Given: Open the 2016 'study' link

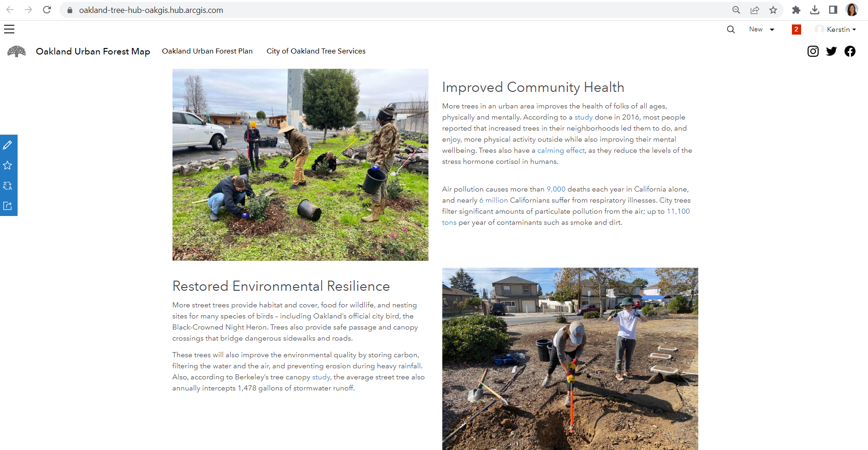Looking at the screenshot, I should click(x=583, y=117).
